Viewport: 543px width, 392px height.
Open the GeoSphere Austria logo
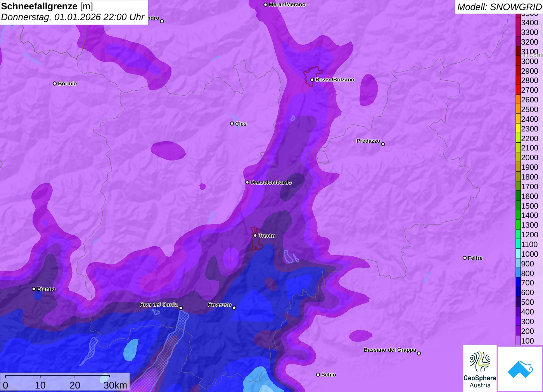[480, 368]
